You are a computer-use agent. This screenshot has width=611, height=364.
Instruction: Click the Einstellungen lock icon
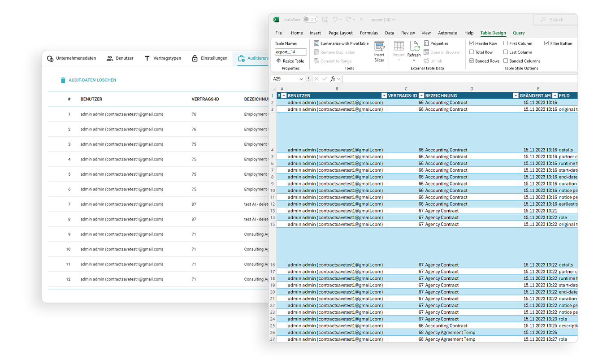[x=195, y=58]
